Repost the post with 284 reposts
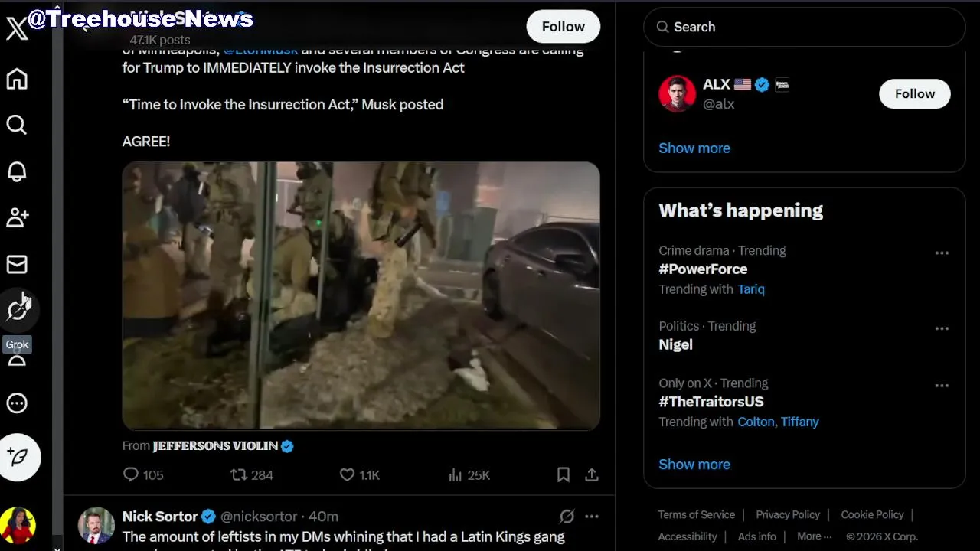The image size is (980, 551). pyautogui.click(x=239, y=475)
